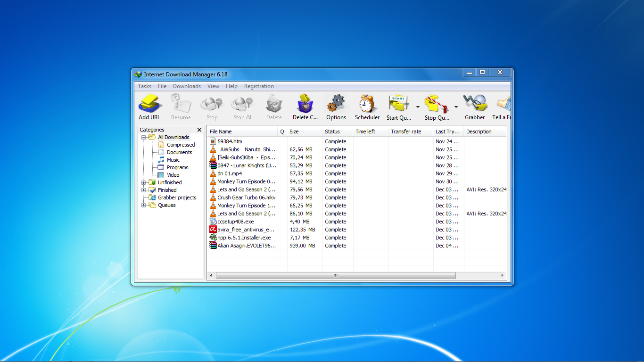Click the Stop Queue toolbar icon
644x362 pixels.
point(437,104)
